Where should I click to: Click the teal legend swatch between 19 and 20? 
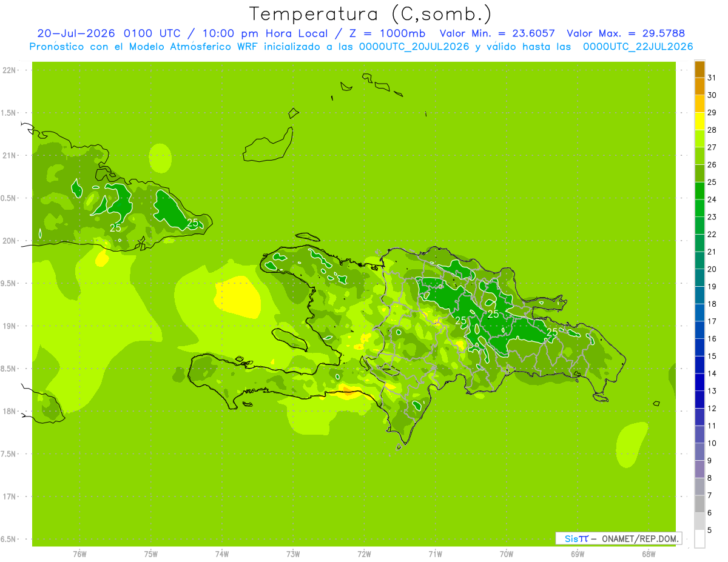699,278
